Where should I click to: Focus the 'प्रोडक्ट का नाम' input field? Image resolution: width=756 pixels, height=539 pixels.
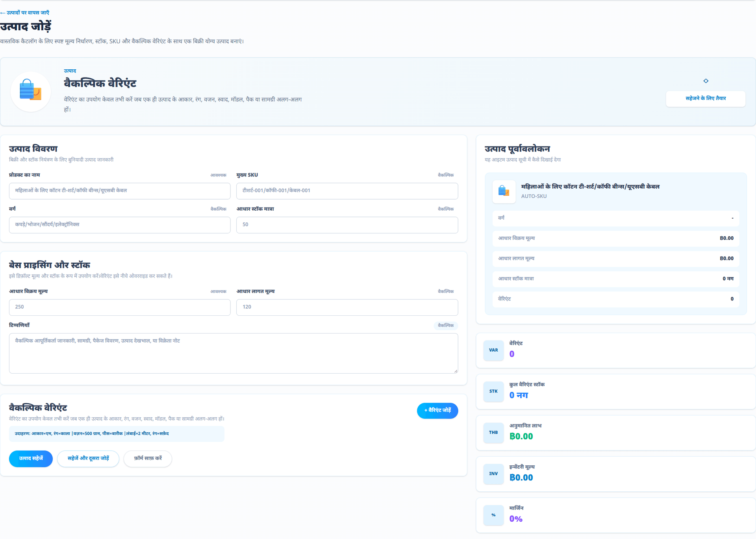click(x=120, y=191)
